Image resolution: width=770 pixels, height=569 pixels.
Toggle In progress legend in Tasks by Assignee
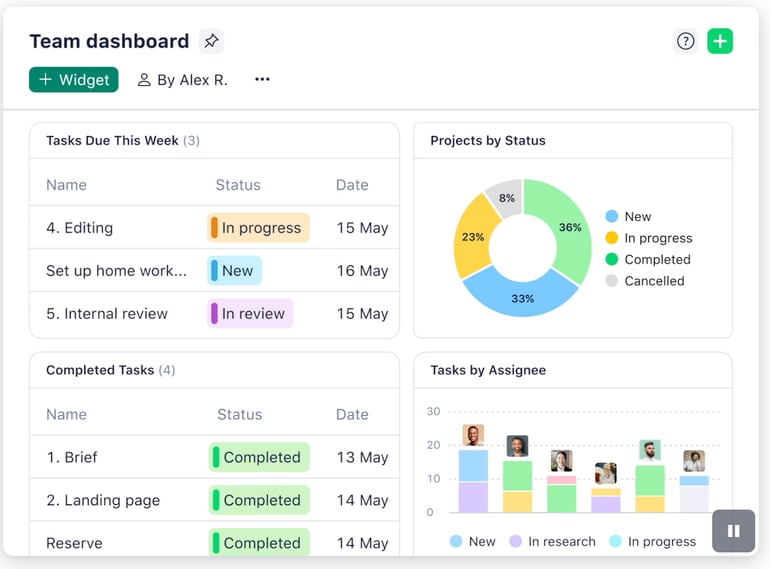click(653, 541)
